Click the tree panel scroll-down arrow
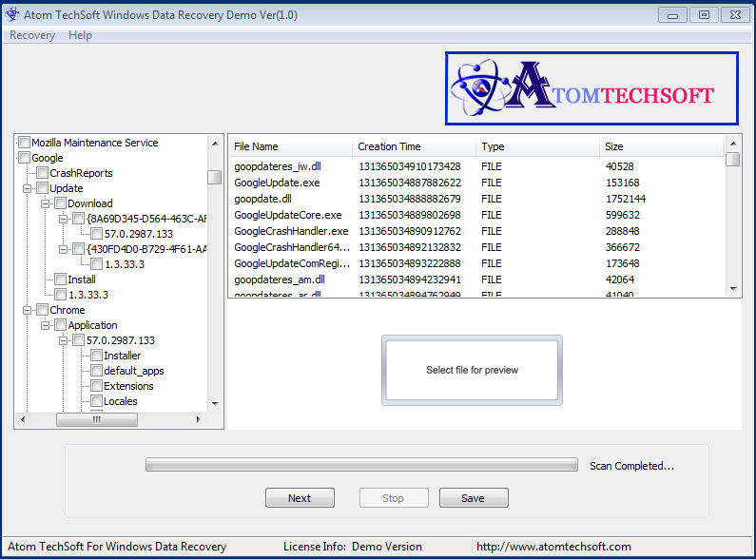This screenshot has width=756, height=559. coord(214,403)
